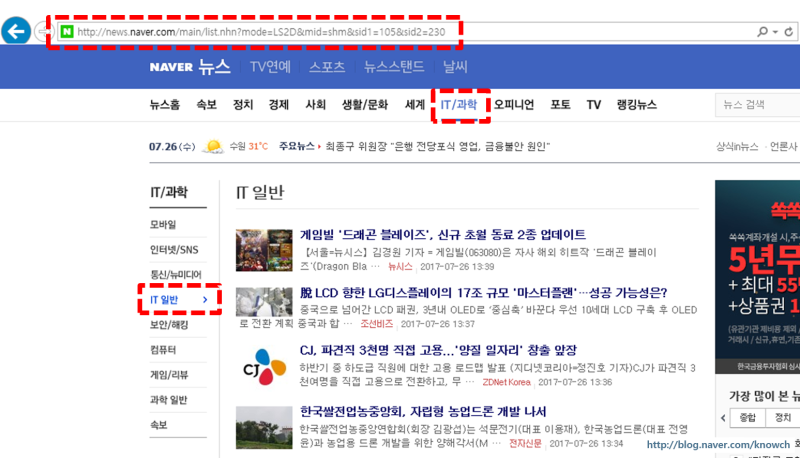Open 상식in뉴스 link
Viewport: 800px width, 458px height.
coord(737,146)
